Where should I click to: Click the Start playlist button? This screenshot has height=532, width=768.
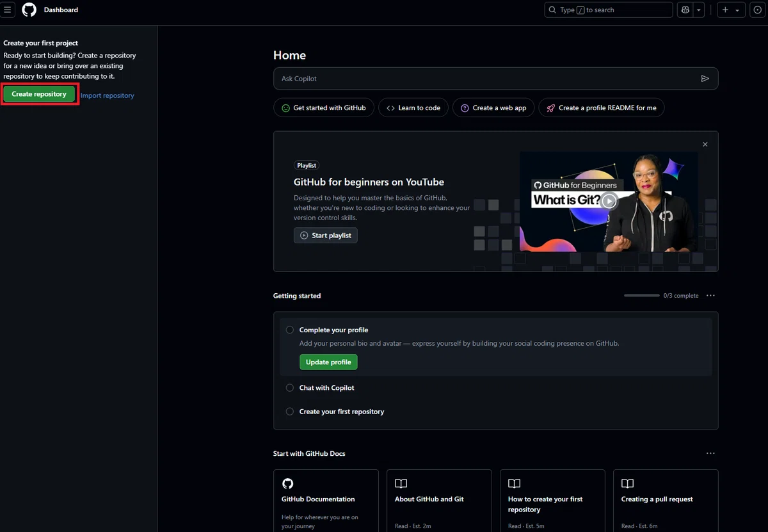click(326, 236)
